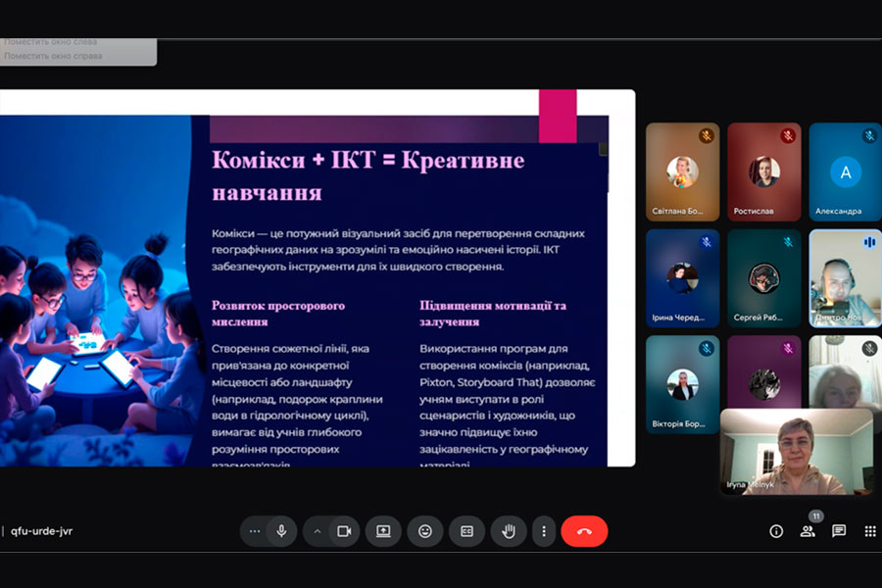Turn off the camera button
Image resolution: width=882 pixels, height=588 pixels.
[x=344, y=531]
